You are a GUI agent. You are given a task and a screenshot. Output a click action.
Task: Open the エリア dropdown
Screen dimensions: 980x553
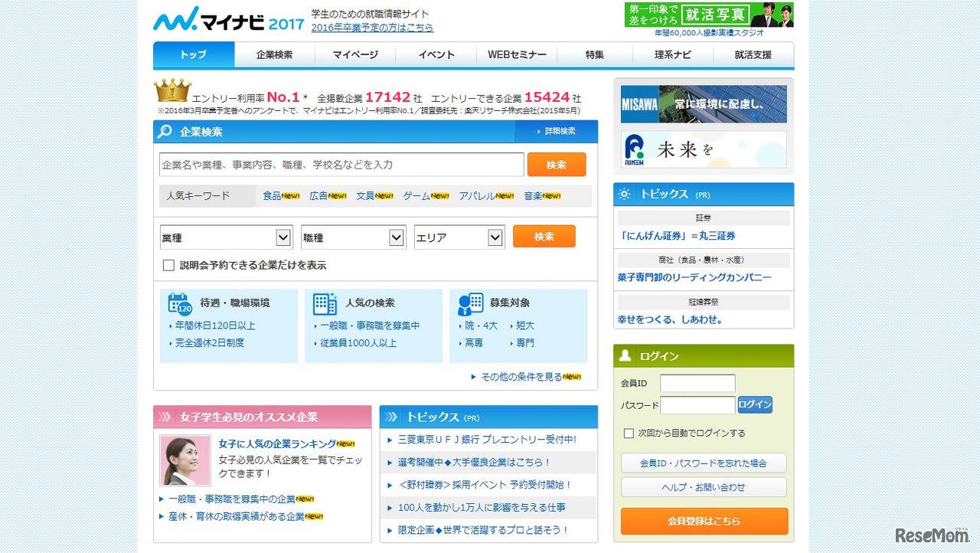(459, 237)
